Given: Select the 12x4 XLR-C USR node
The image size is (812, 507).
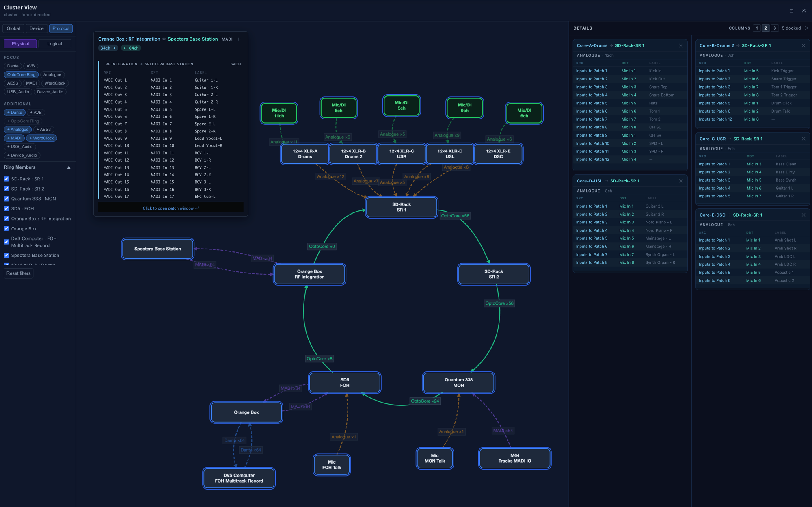Looking at the screenshot, I should click(402, 154).
